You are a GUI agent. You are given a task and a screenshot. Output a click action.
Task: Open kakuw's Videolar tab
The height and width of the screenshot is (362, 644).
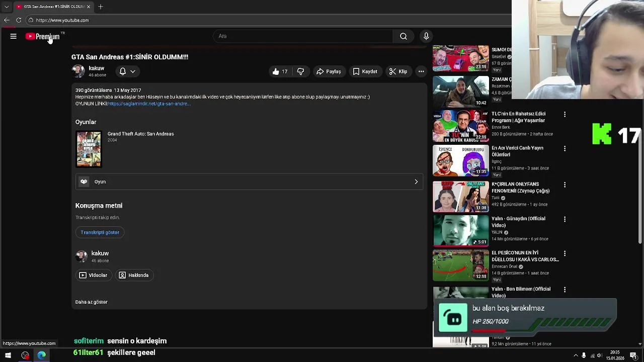point(93,275)
